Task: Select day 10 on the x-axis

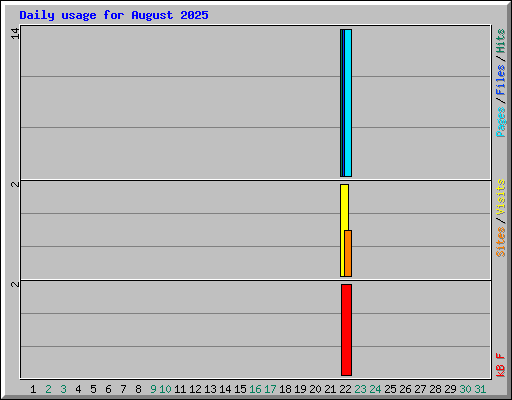Action: [x=165, y=389]
